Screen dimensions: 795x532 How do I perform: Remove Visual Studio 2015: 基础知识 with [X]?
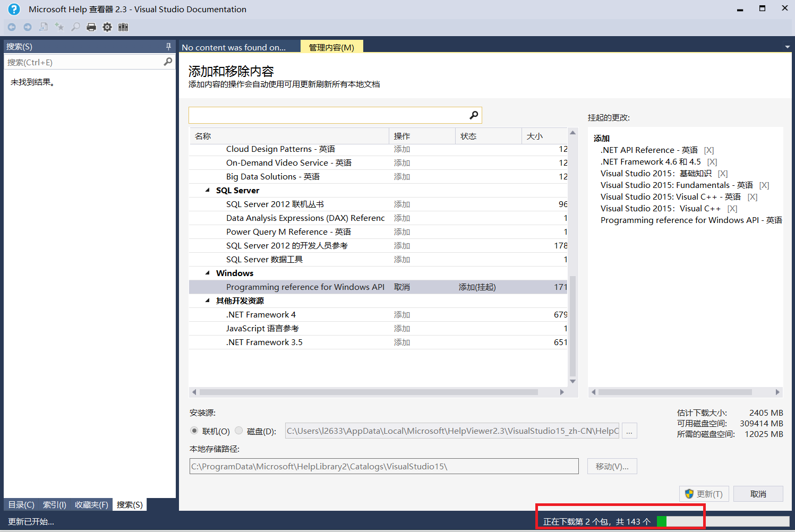(723, 174)
